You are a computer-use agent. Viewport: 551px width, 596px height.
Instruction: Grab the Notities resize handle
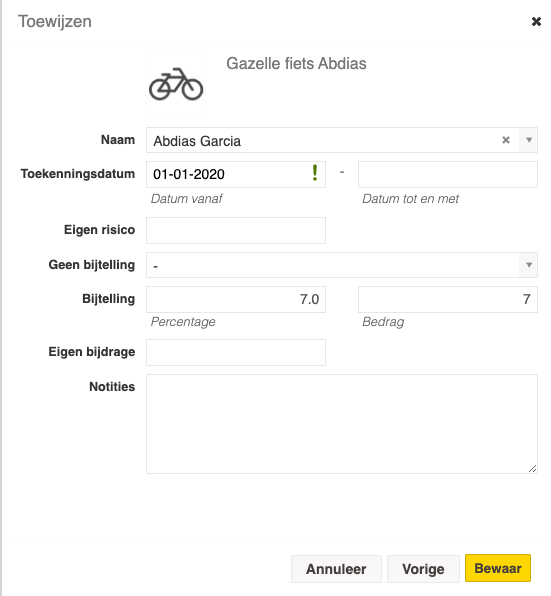click(532, 469)
